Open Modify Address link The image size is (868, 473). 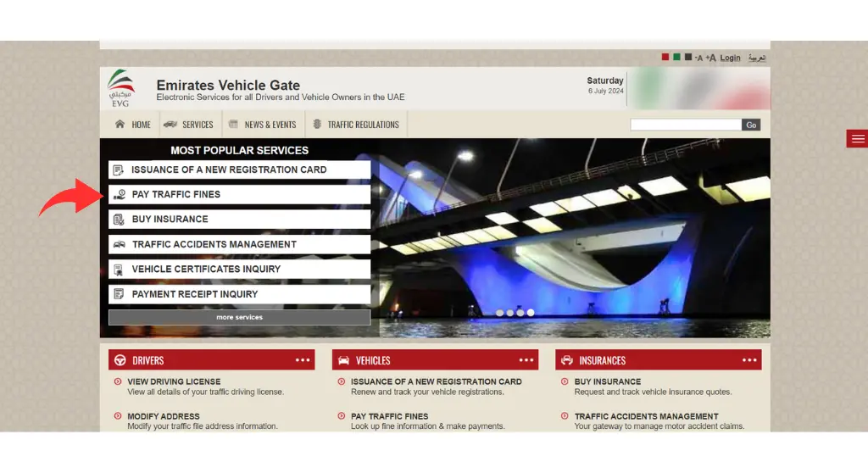[x=164, y=416]
